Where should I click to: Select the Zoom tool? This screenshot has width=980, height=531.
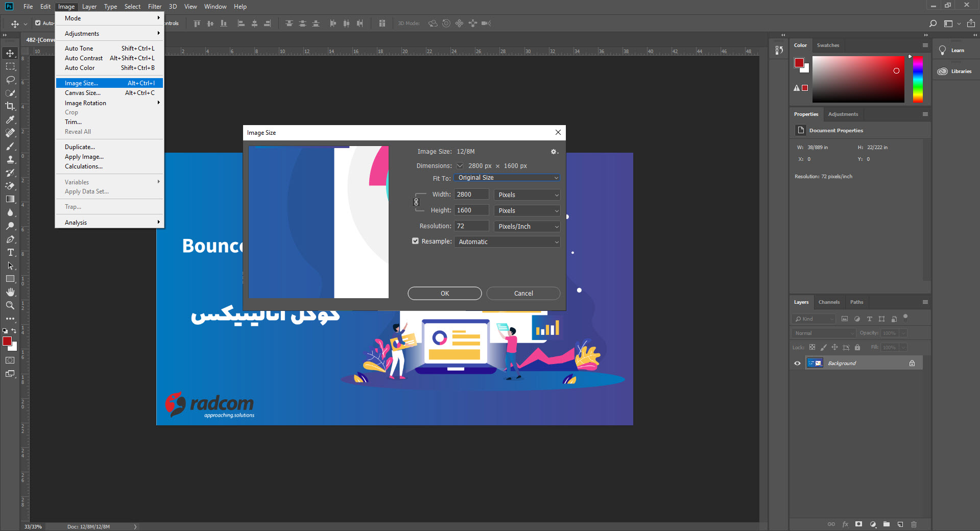10,305
